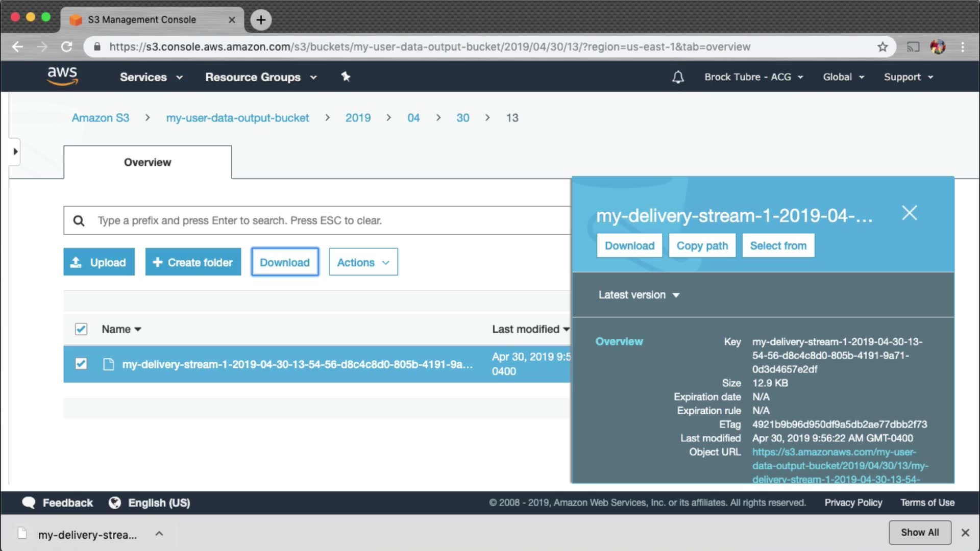The height and width of the screenshot is (551, 980).
Task: Open the Chrome user profile avatar
Action: [x=938, y=47]
